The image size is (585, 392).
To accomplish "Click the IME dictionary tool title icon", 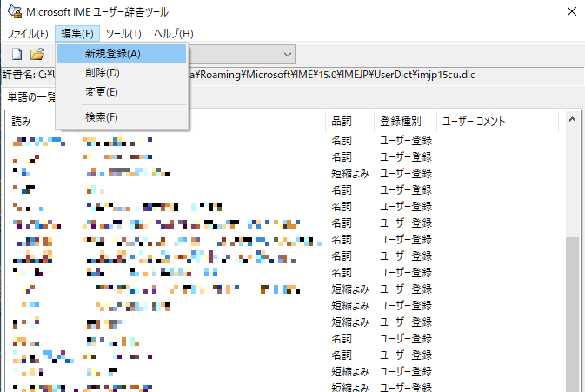I will click(x=15, y=11).
